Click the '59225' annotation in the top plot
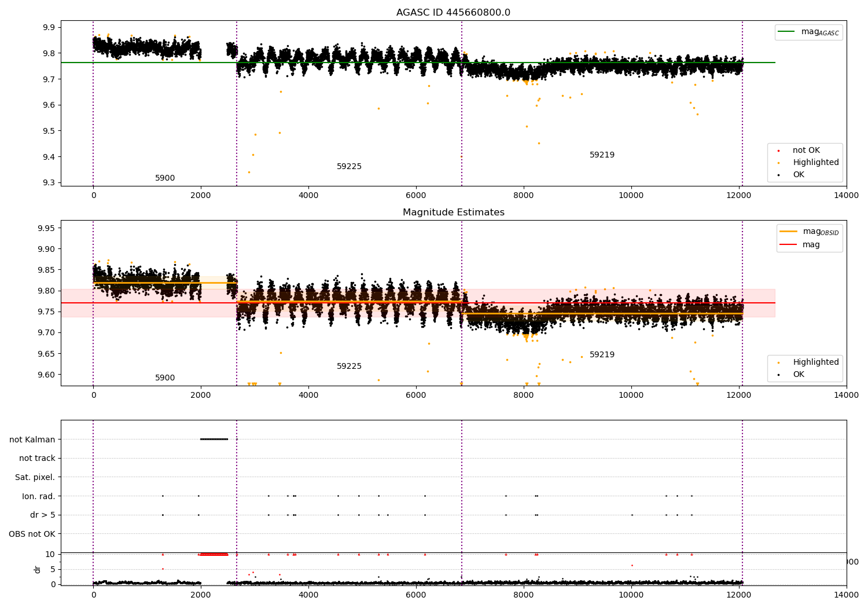This screenshot has width=868, height=608. (x=349, y=167)
